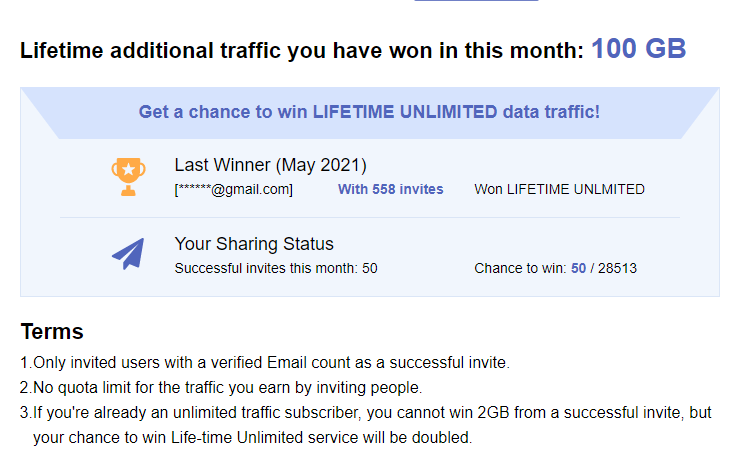Click the 28513 total number
740x467 pixels.
[x=618, y=268]
